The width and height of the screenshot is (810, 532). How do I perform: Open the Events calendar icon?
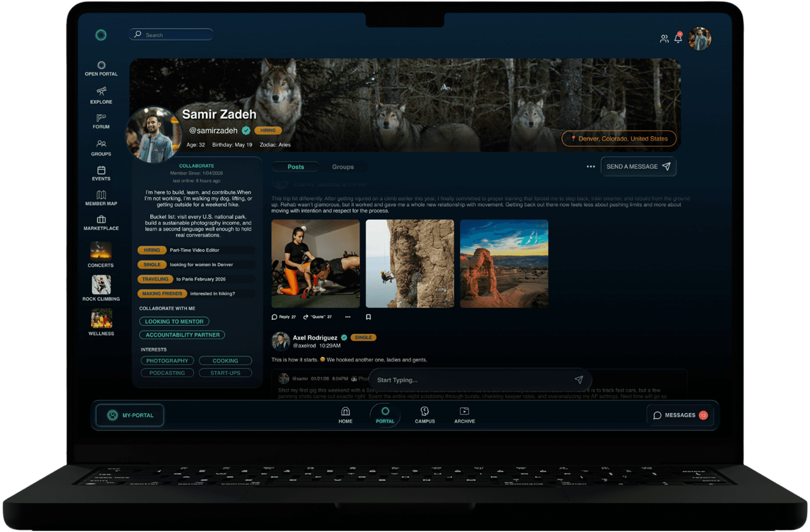click(101, 170)
